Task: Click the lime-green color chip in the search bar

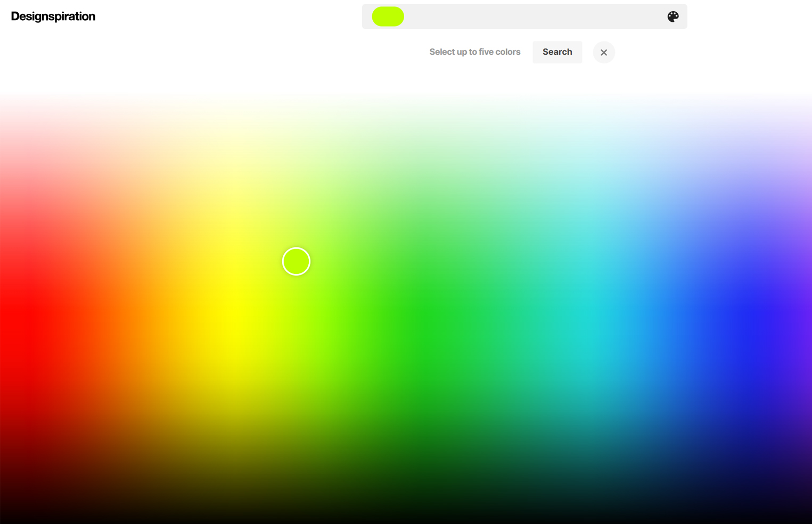Action: click(388, 16)
